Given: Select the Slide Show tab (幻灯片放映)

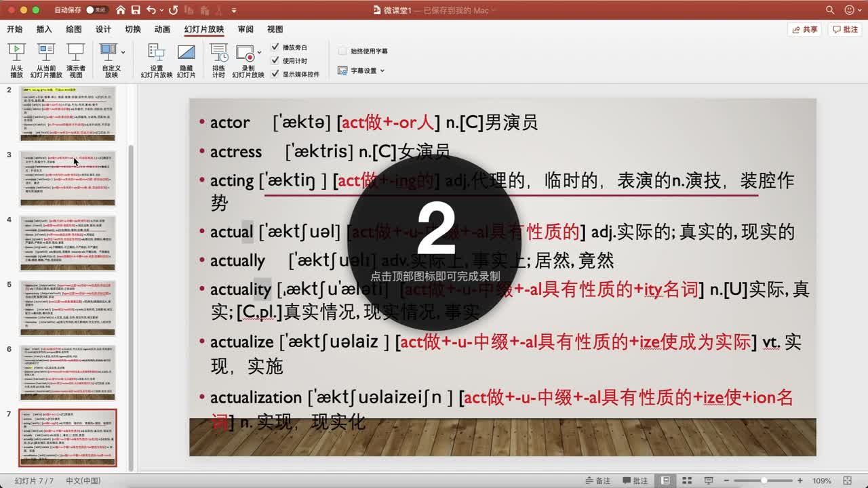Looking at the screenshot, I should click(x=204, y=29).
